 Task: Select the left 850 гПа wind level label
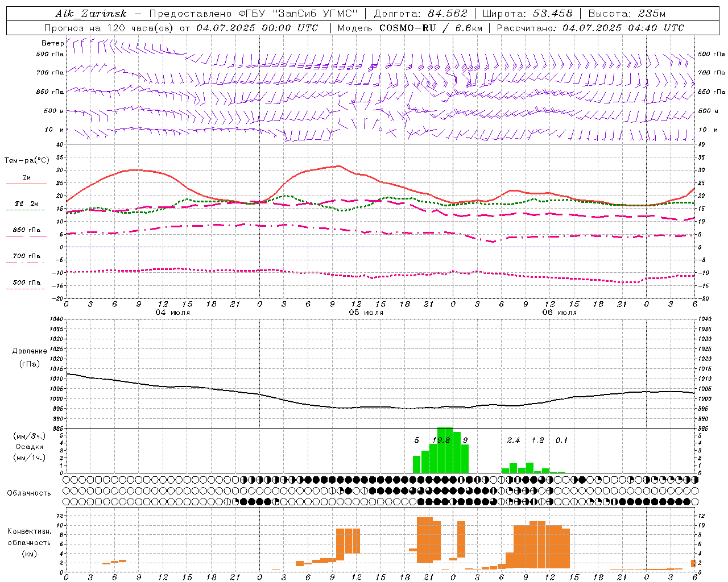(x=49, y=92)
